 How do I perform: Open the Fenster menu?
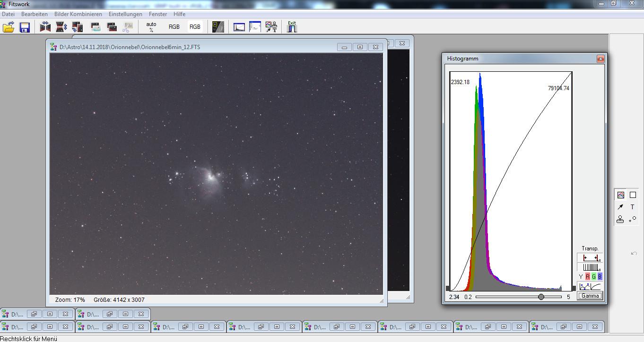pos(158,14)
